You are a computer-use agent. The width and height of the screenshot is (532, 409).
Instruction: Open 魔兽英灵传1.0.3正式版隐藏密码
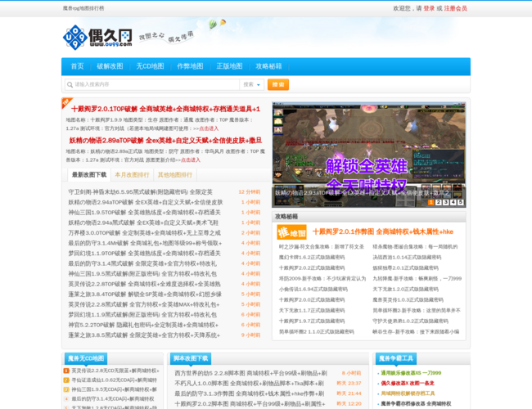click(408, 300)
